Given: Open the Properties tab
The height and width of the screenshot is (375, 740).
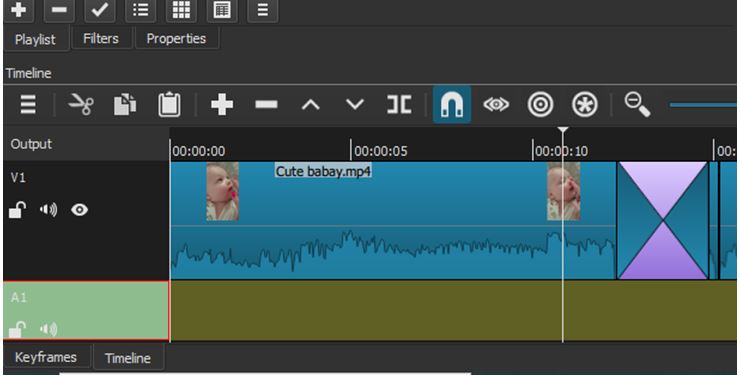Looking at the screenshot, I should pyautogui.click(x=176, y=39).
